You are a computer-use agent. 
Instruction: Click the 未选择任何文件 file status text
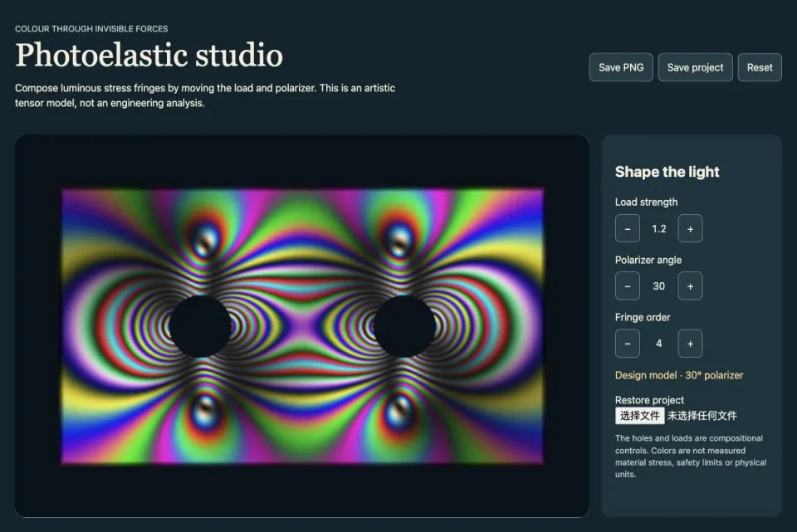tap(702, 416)
